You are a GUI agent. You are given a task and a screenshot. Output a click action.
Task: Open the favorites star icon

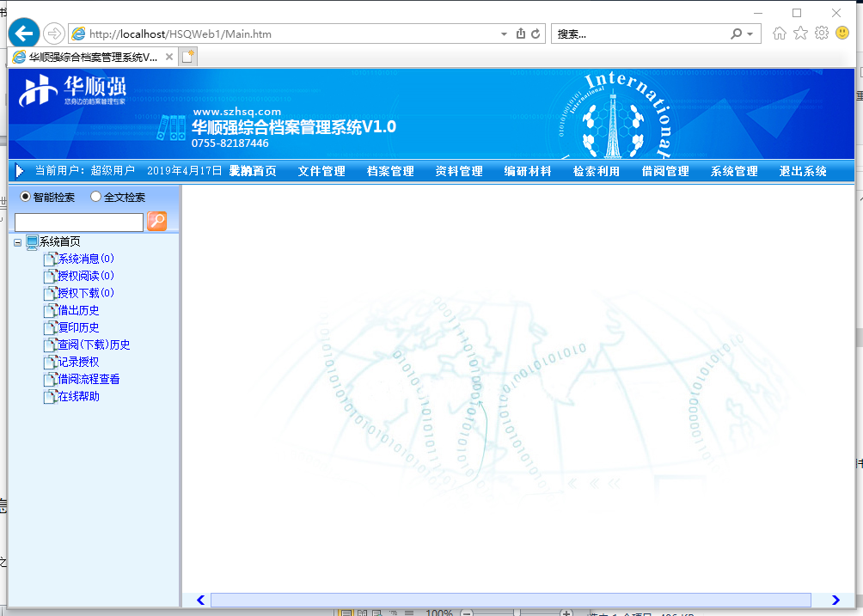(800, 34)
